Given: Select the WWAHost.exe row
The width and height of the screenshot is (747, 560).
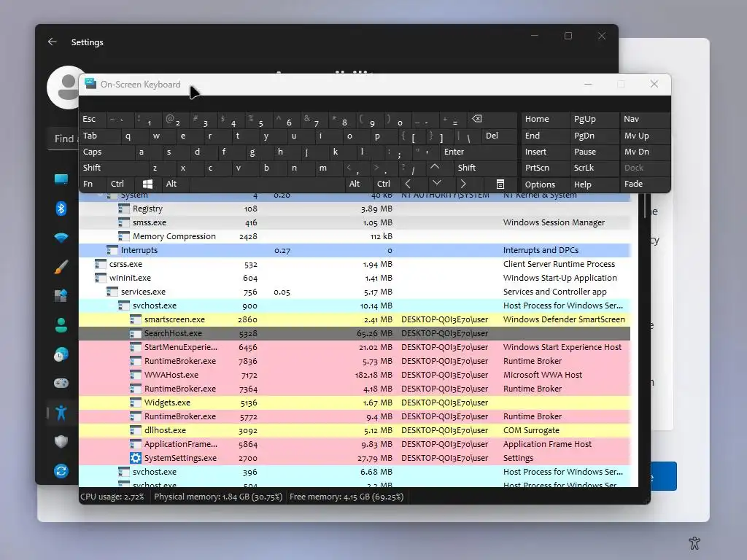Looking at the screenshot, I should 355,375.
